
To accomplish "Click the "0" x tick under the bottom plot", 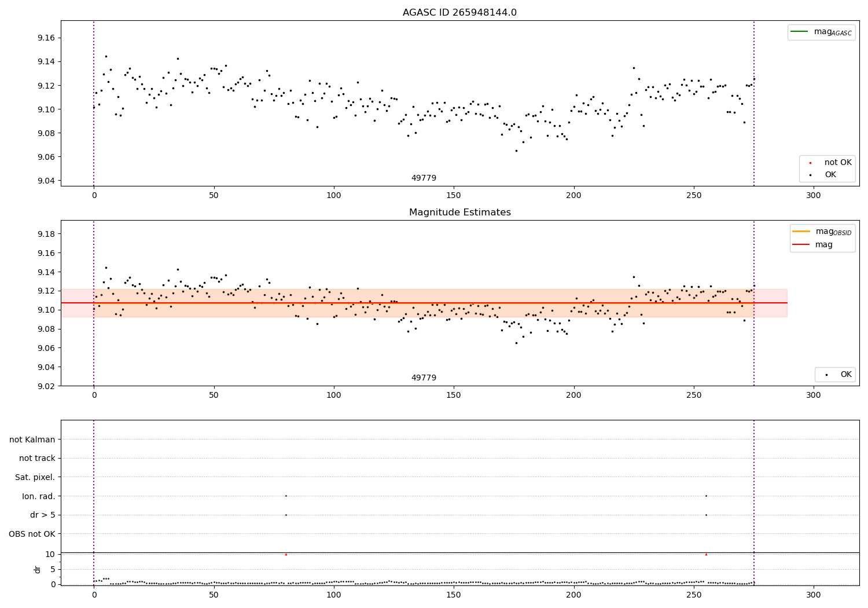I will [94, 595].
